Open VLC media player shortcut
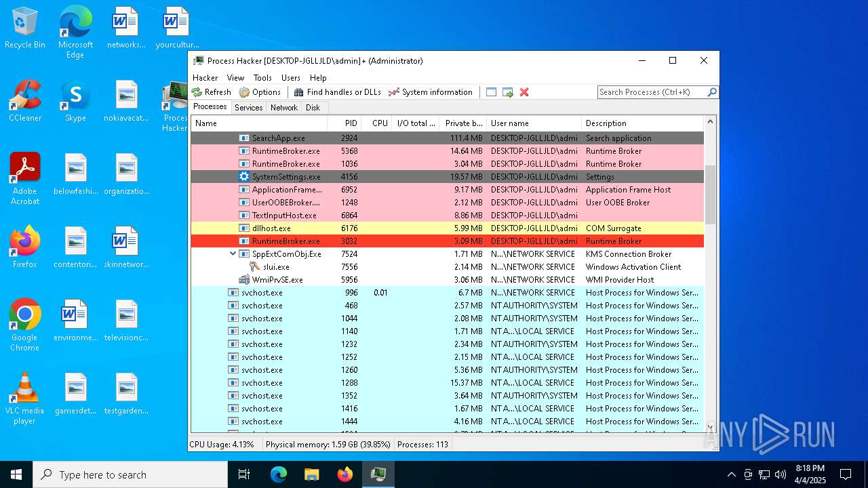Image resolution: width=868 pixels, height=488 pixels. tap(25, 399)
